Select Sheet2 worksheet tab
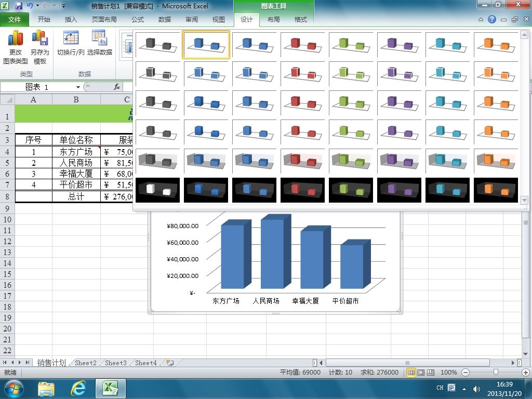Image resolution: width=532 pixels, height=399 pixels. pos(86,363)
